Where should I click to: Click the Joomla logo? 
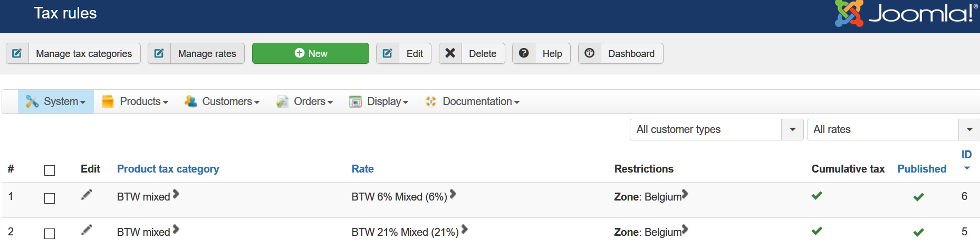click(905, 13)
